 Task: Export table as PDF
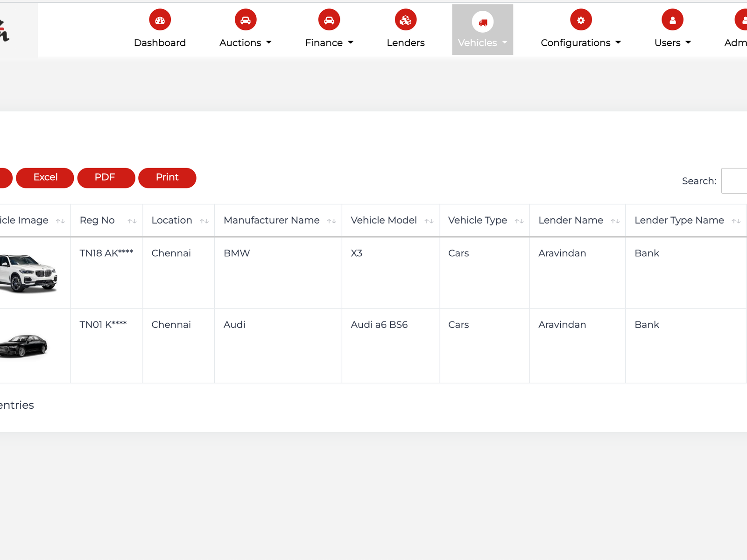(106, 178)
